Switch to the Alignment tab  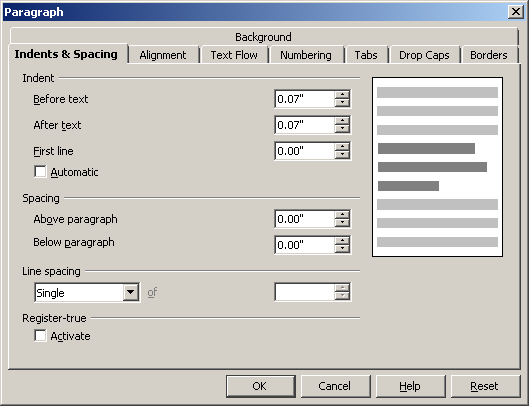163,55
